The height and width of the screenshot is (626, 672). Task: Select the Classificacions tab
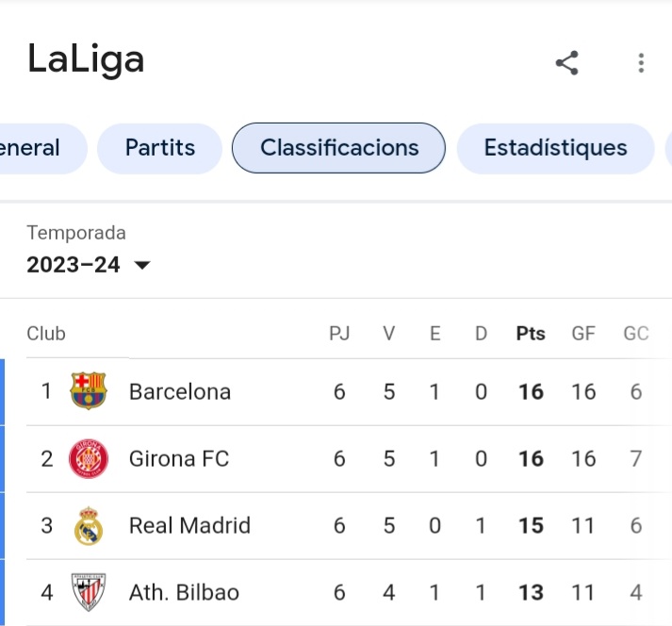(339, 148)
